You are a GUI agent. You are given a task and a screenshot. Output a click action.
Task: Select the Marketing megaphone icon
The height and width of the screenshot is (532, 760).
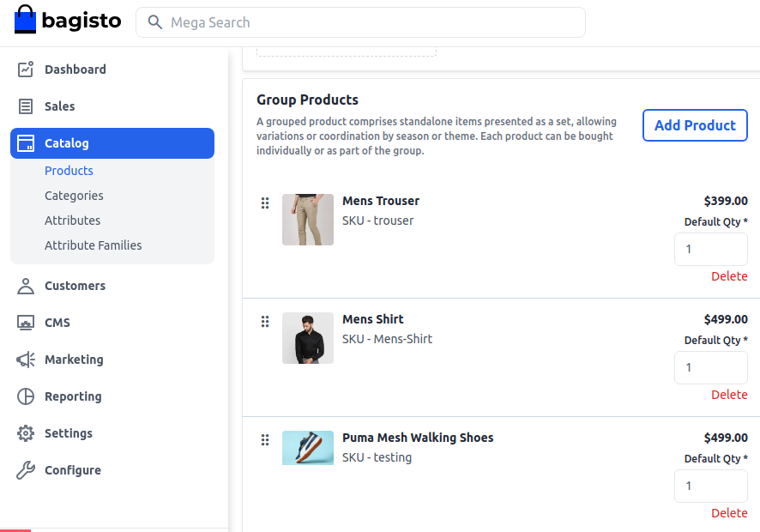pos(26,360)
